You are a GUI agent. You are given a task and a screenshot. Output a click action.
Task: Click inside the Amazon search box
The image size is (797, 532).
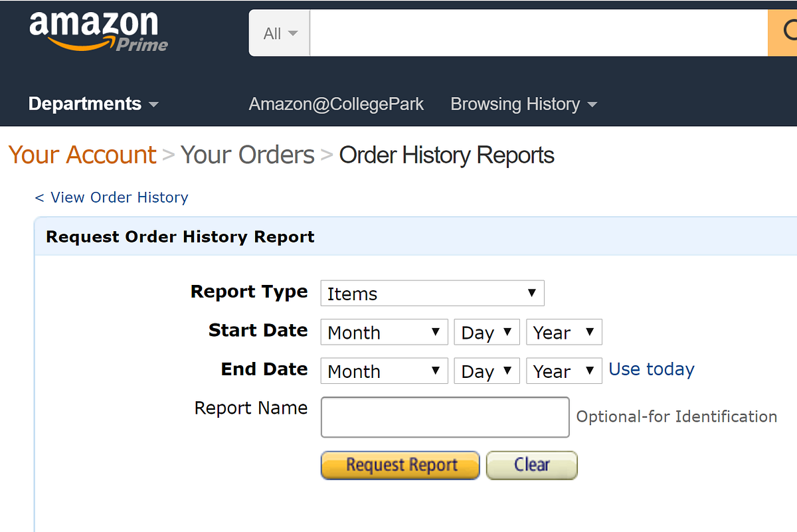(x=539, y=33)
